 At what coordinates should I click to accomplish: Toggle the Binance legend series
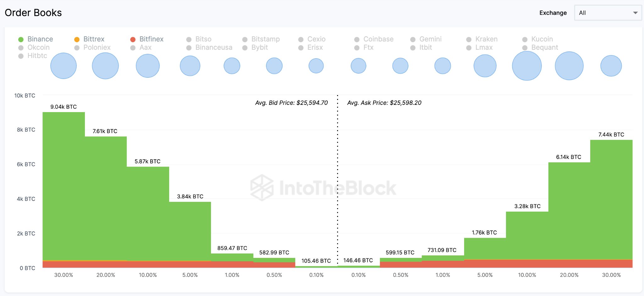(40, 39)
